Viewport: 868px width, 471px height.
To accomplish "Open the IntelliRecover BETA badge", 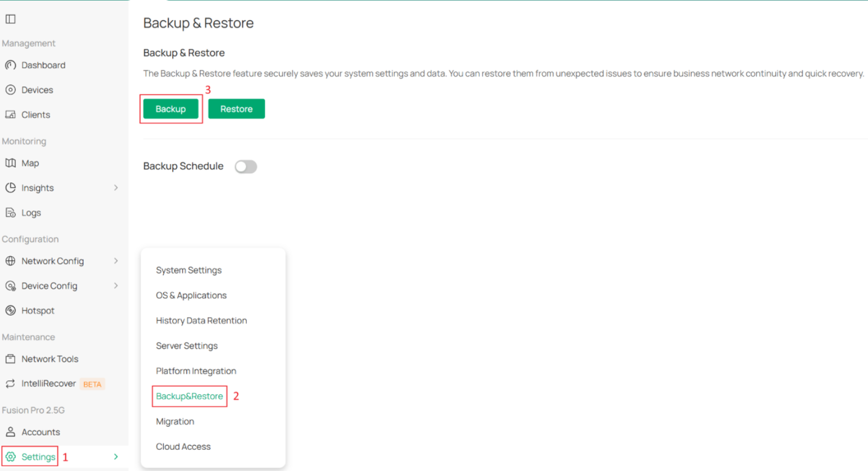I will click(92, 384).
